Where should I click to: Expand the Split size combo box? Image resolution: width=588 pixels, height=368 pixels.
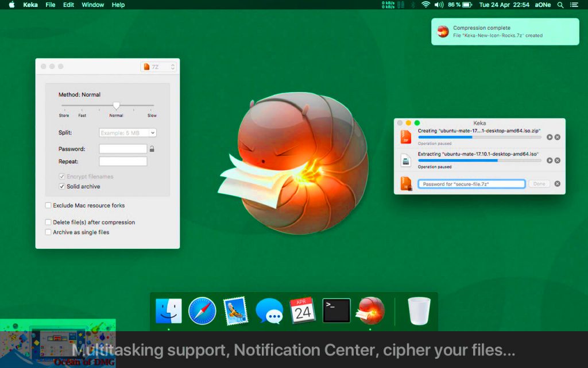click(152, 133)
